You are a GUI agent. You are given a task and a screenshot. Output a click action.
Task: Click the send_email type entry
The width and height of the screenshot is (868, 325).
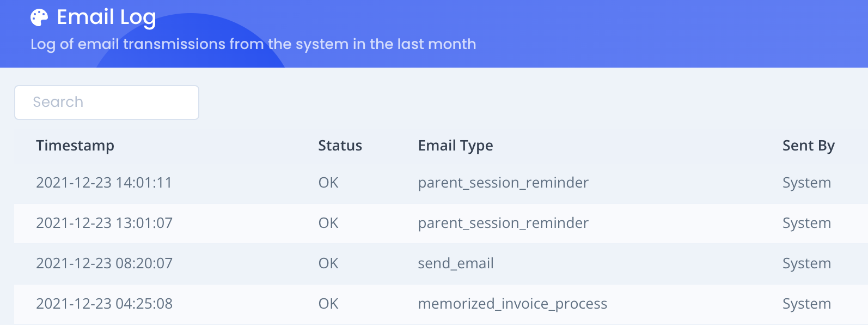[x=456, y=263]
